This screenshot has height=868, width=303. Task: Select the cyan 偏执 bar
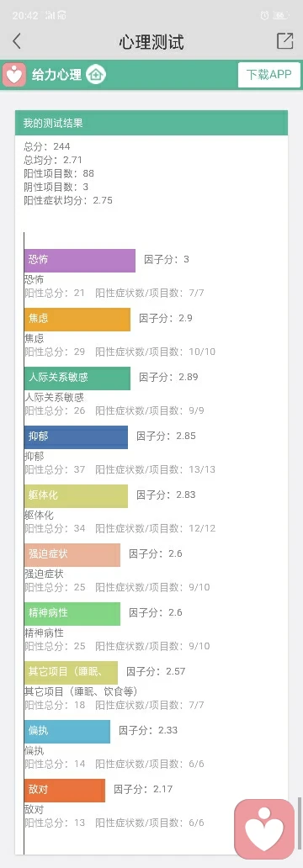pyautogui.click(x=67, y=731)
